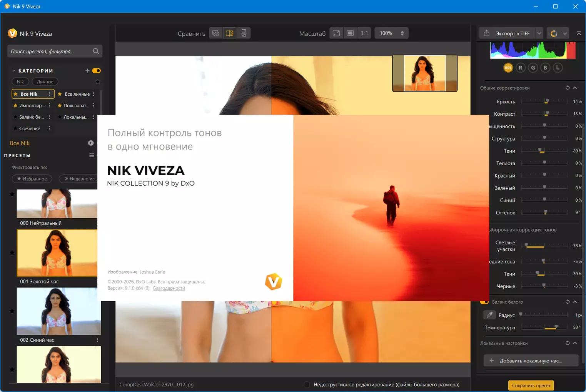Open the three-dot menu for Все личные
The image size is (586, 392).
93,94
